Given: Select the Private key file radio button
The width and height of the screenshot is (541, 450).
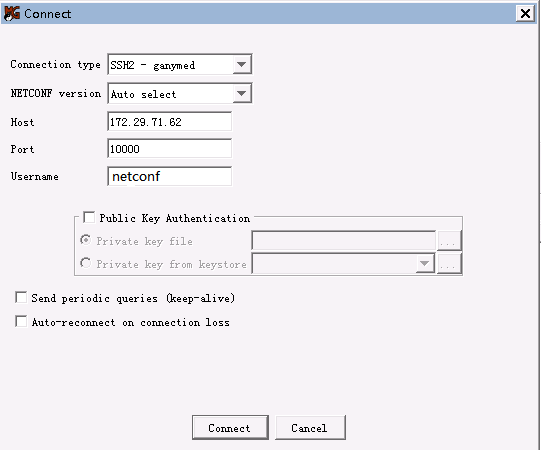Looking at the screenshot, I should coord(86,240).
